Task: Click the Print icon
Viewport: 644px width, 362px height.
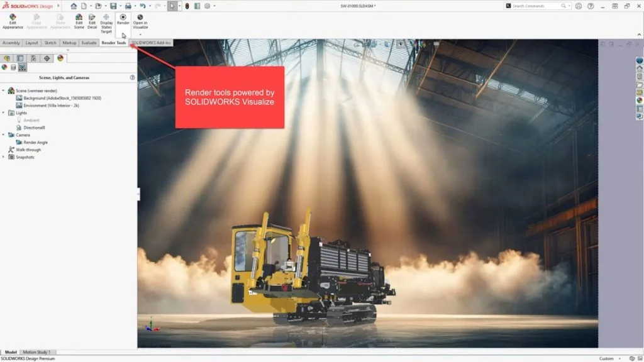Action: point(128,6)
